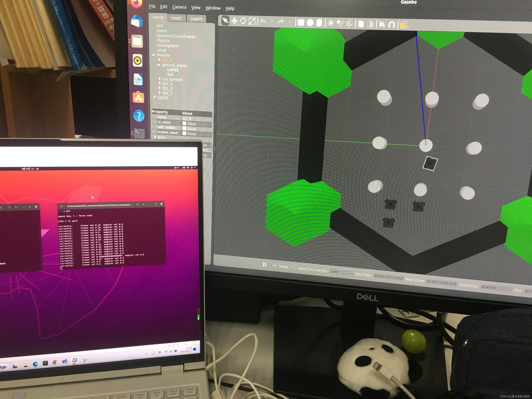
Task: Toggle the is_static checkbox
Action: 184,123
